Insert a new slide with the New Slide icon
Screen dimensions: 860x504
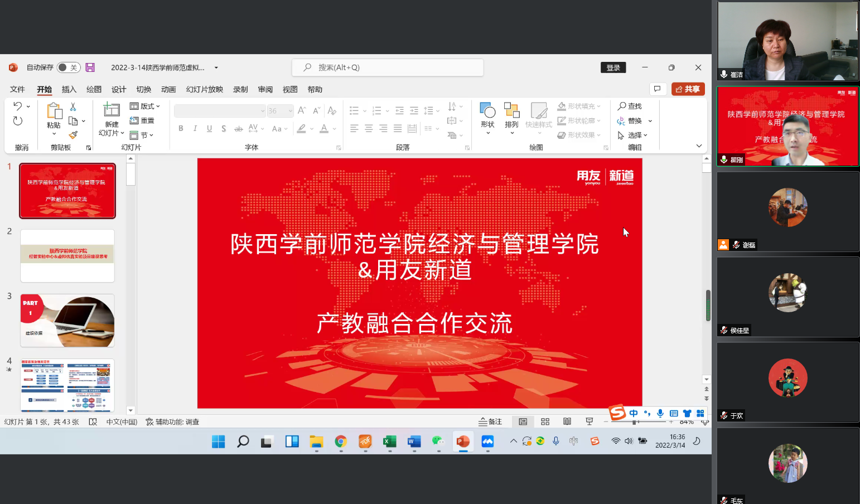tap(112, 110)
